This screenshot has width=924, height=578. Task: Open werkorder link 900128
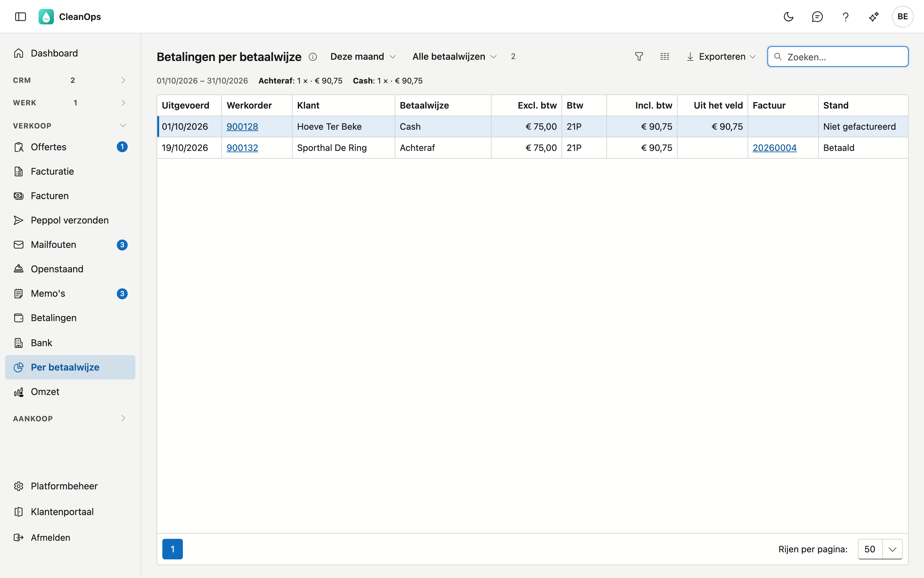point(242,127)
